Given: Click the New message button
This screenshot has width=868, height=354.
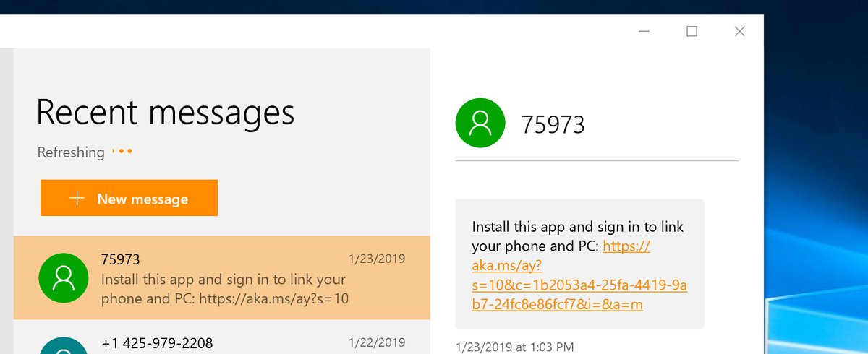Looking at the screenshot, I should click(129, 199).
